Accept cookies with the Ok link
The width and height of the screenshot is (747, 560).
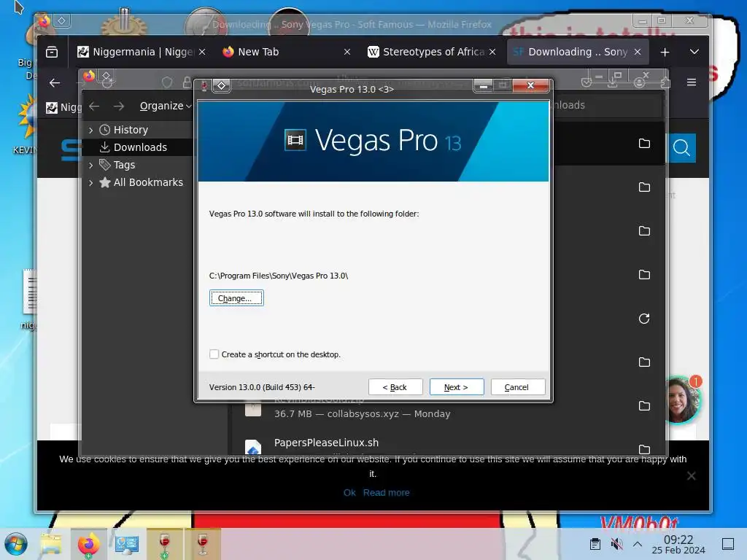pos(349,492)
